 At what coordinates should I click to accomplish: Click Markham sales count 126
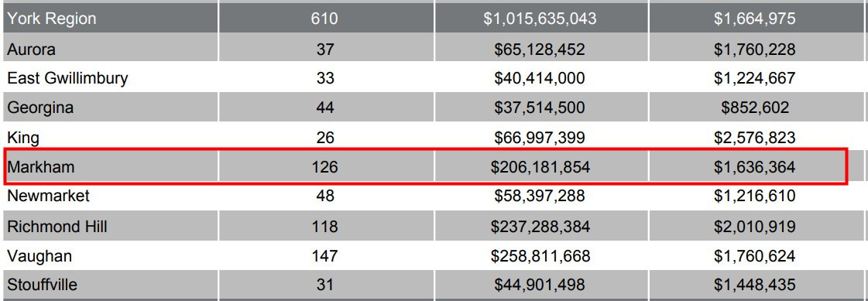[x=325, y=166]
